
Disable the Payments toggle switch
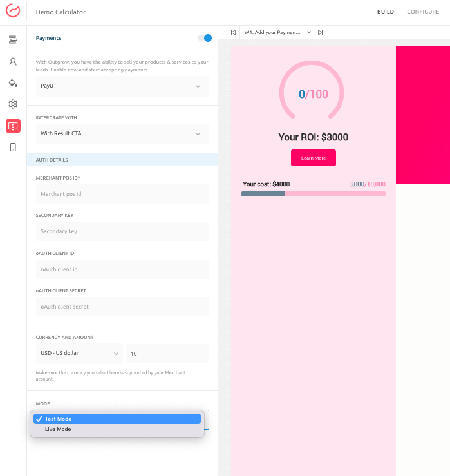(x=205, y=38)
